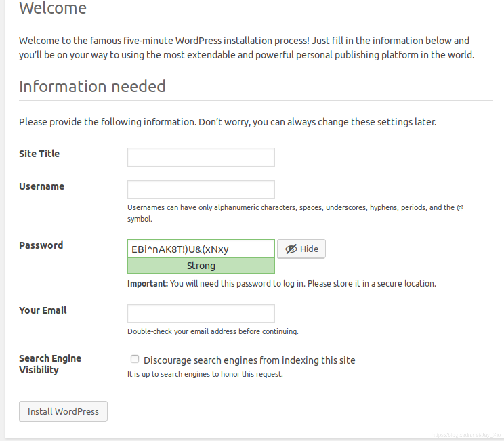Viewport: 504px width, 441px height.
Task: Click the Password field with the generated password
Action: [x=201, y=249]
